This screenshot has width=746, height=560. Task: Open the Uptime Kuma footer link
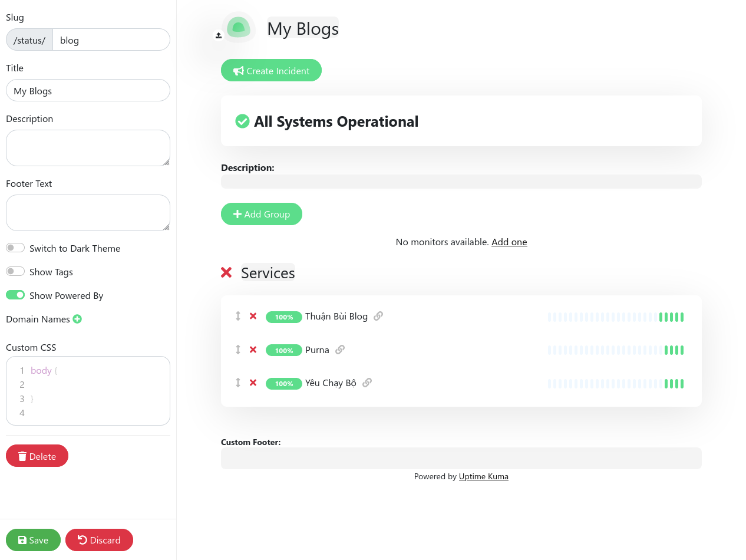[483, 476]
